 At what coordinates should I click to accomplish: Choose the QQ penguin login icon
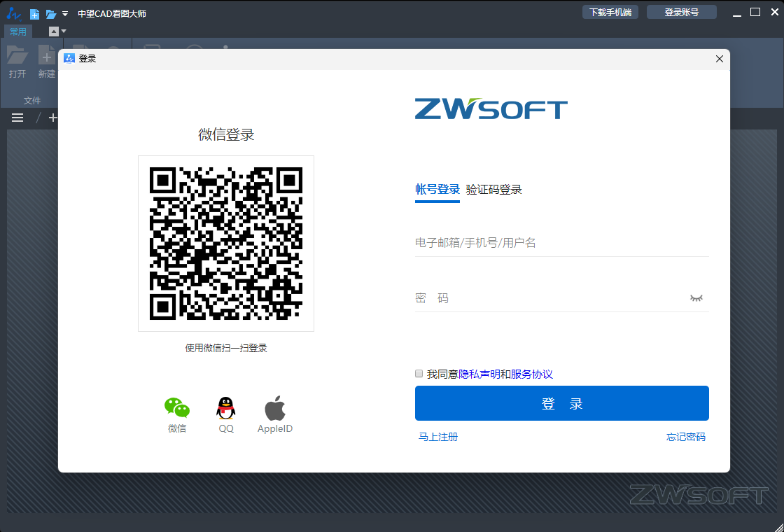pos(226,408)
